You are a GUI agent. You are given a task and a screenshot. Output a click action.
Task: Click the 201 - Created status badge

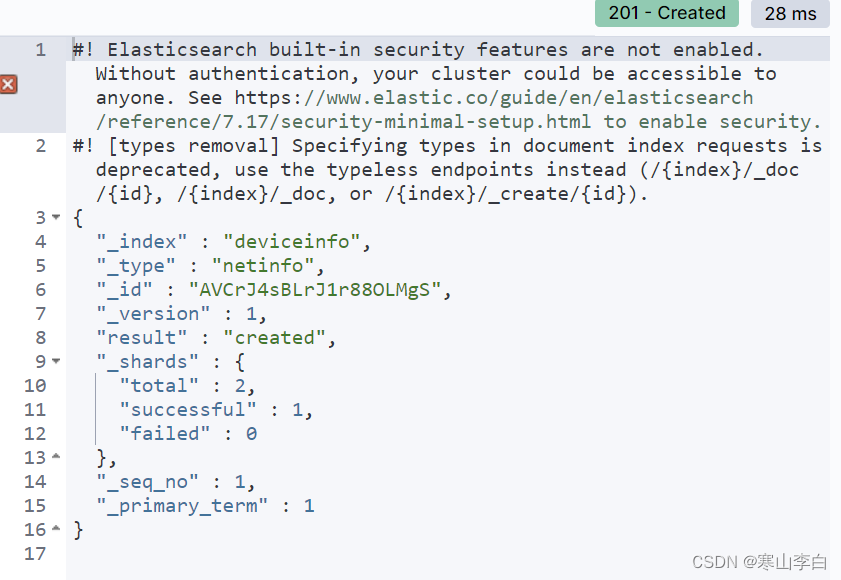click(667, 13)
